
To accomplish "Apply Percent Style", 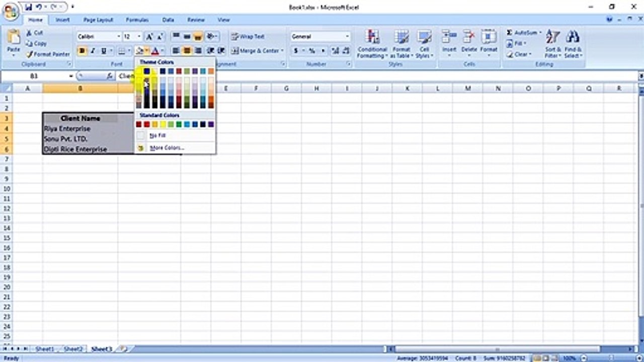I will pos(311,51).
